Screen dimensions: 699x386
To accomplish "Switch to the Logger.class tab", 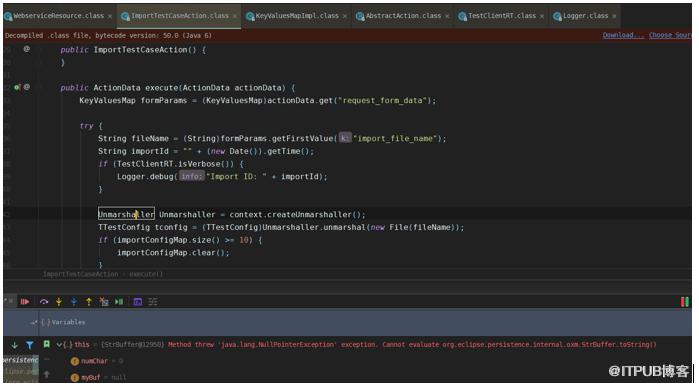I will 585,16.
